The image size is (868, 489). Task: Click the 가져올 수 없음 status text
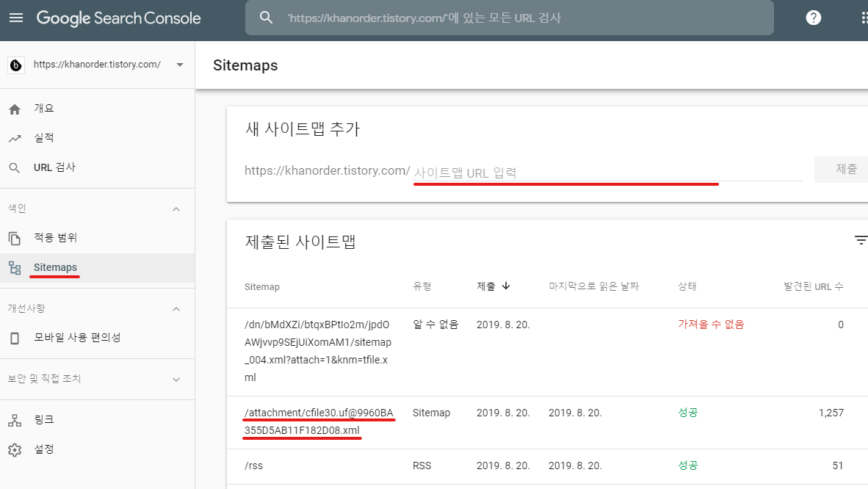coord(711,324)
